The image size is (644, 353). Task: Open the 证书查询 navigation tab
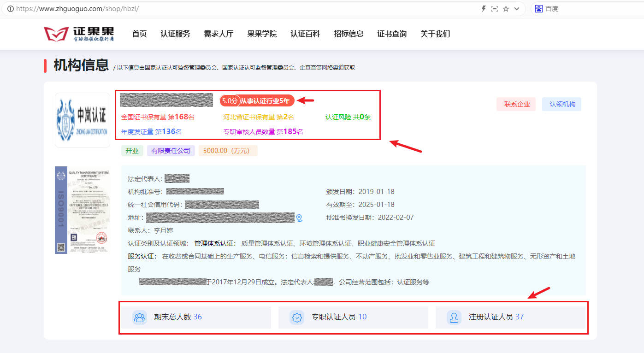click(391, 34)
